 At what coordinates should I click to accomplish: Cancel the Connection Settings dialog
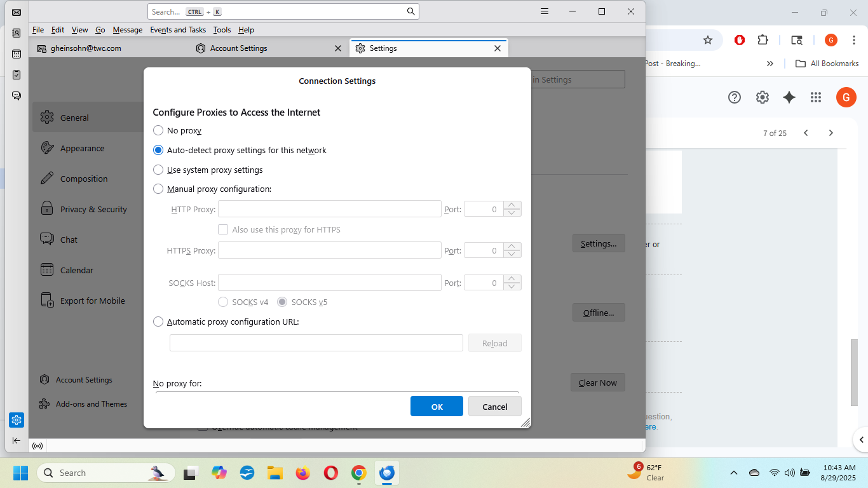[x=494, y=407]
